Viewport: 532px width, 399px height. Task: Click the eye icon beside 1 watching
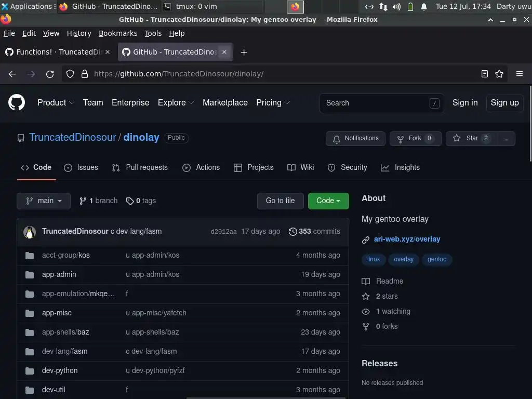coord(365,312)
